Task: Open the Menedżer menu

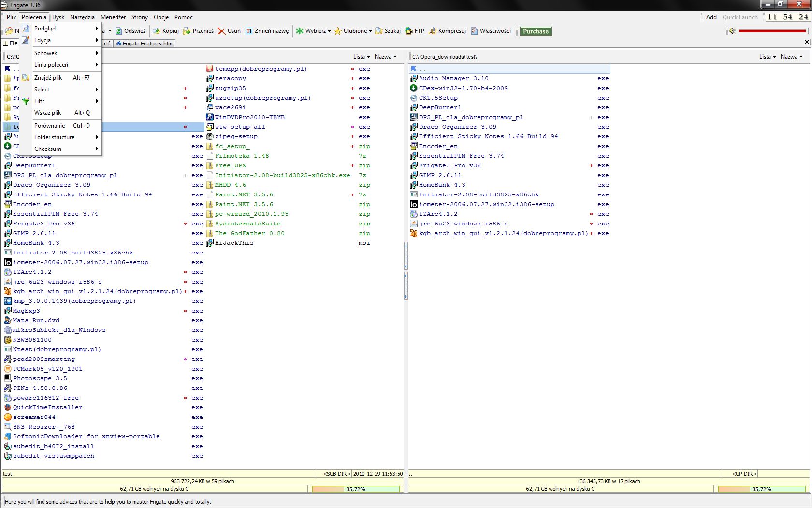Action: point(113,17)
